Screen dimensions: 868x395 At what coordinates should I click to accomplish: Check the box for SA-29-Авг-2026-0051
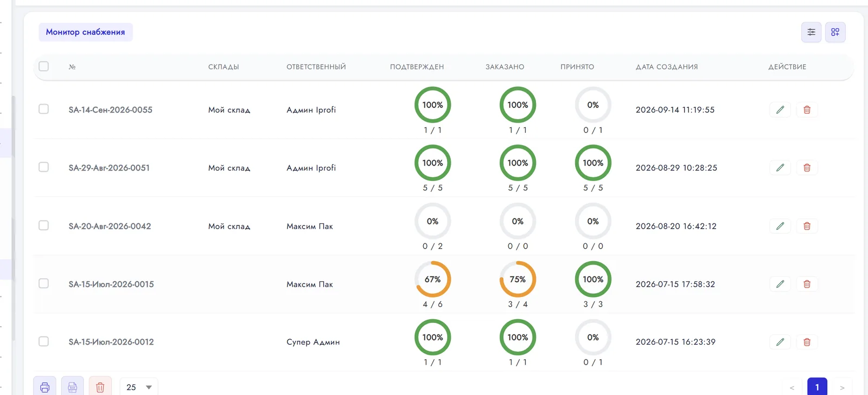[44, 167]
